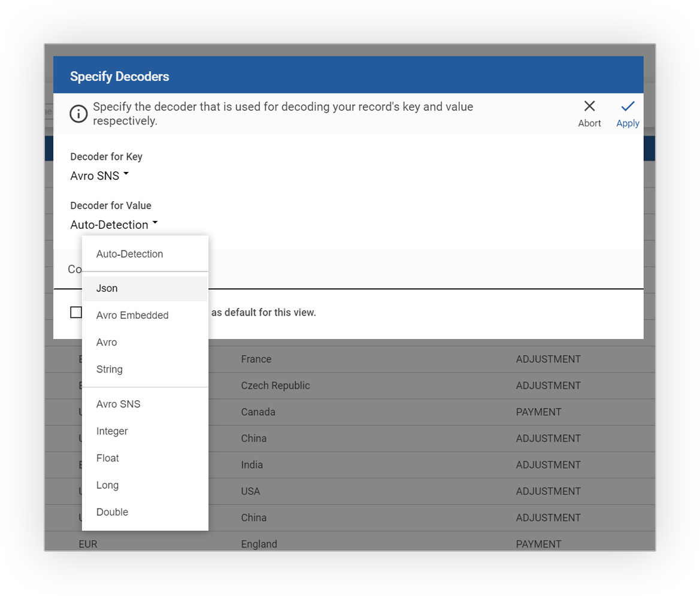The image size is (700, 596).
Task: Click the Czech Republic table cell
Action: [x=275, y=386]
